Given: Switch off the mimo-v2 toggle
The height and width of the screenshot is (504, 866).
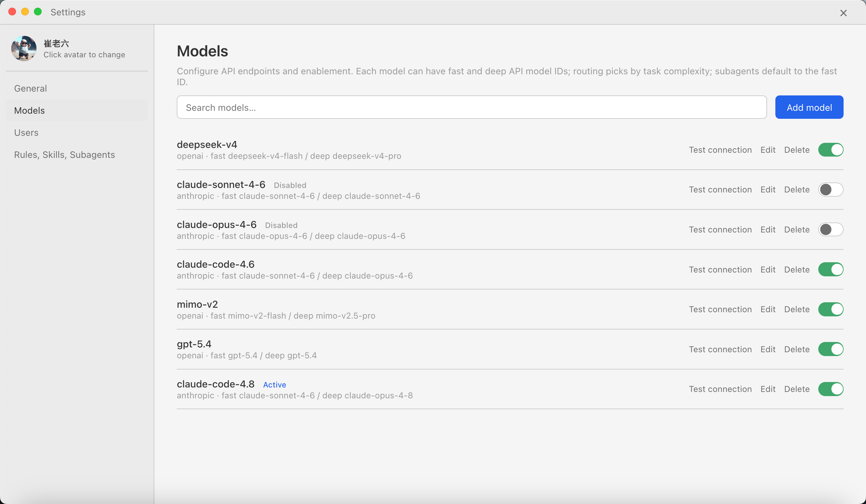Looking at the screenshot, I should (830, 309).
